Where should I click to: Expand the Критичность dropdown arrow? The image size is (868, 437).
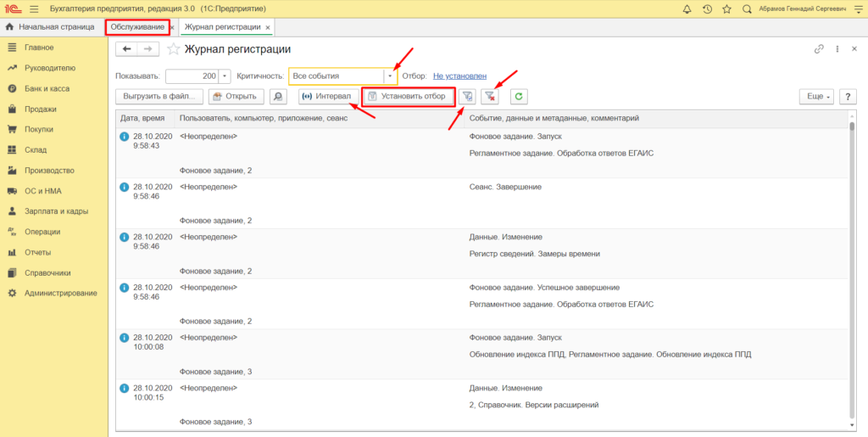pyautogui.click(x=391, y=76)
